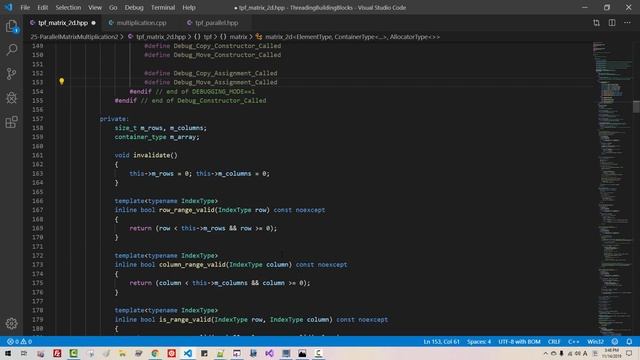Screen dimensions: 640x360
Task: Open the Manage gear settings icon
Action: (11, 323)
